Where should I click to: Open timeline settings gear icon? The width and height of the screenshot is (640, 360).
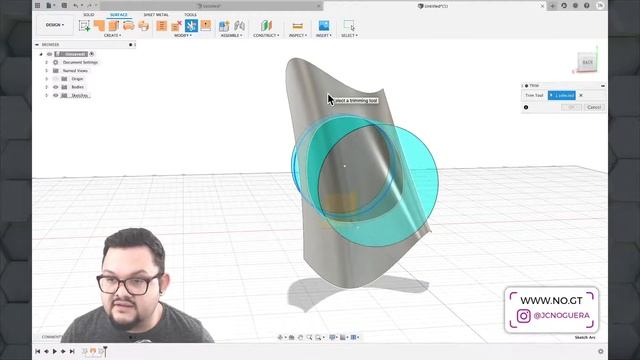point(600,351)
